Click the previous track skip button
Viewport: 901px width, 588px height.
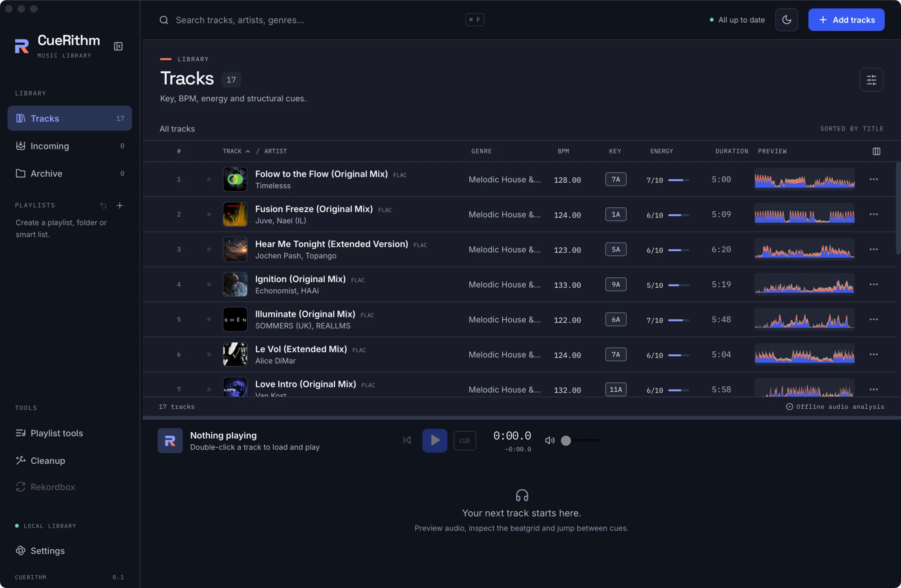point(407,440)
